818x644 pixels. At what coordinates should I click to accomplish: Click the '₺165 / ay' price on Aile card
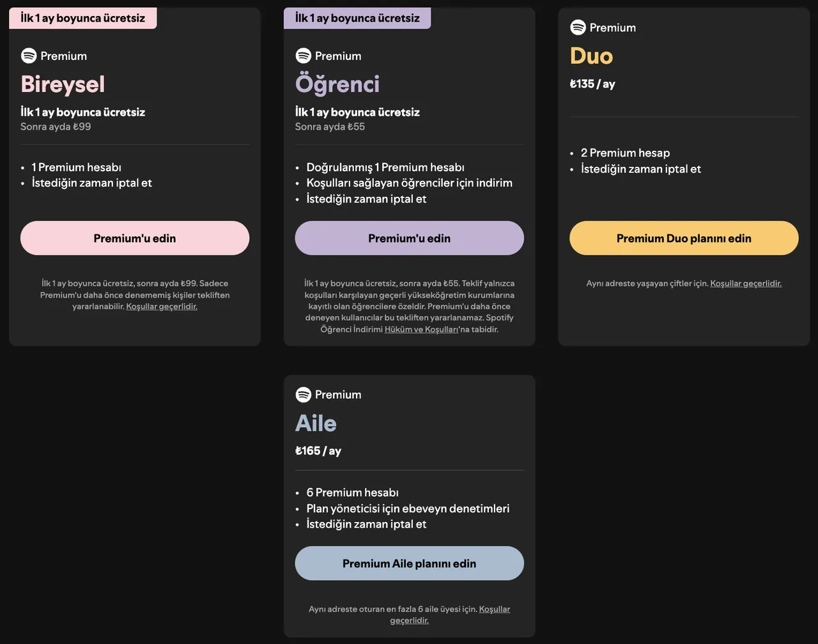318,450
